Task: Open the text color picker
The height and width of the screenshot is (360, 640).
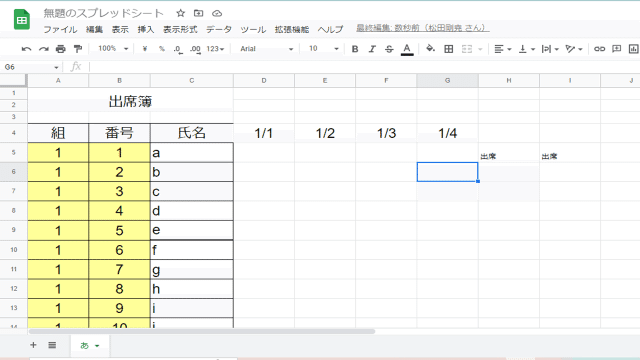Action: pyautogui.click(x=407, y=49)
